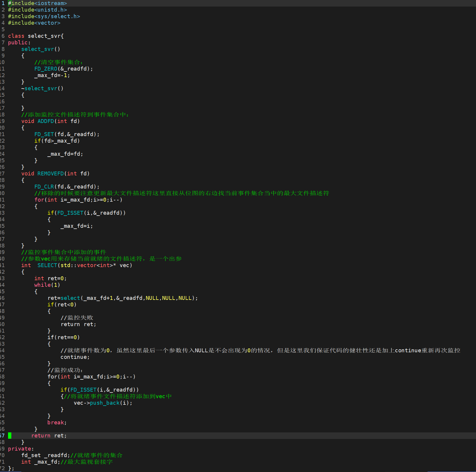Click the 'if(ret==0)' condition
The image size is (476, 472).
63,337
